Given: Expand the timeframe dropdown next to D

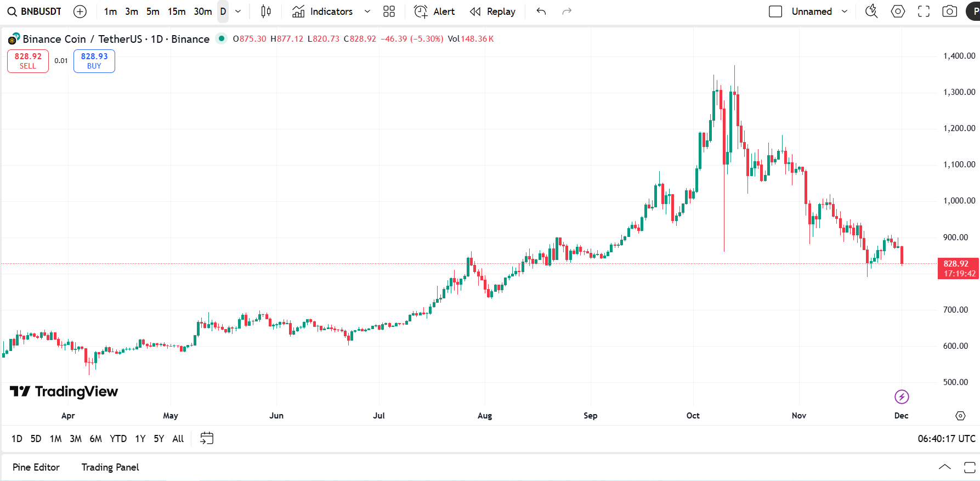Looking at the screenshot, I should [x=237, y=11].
